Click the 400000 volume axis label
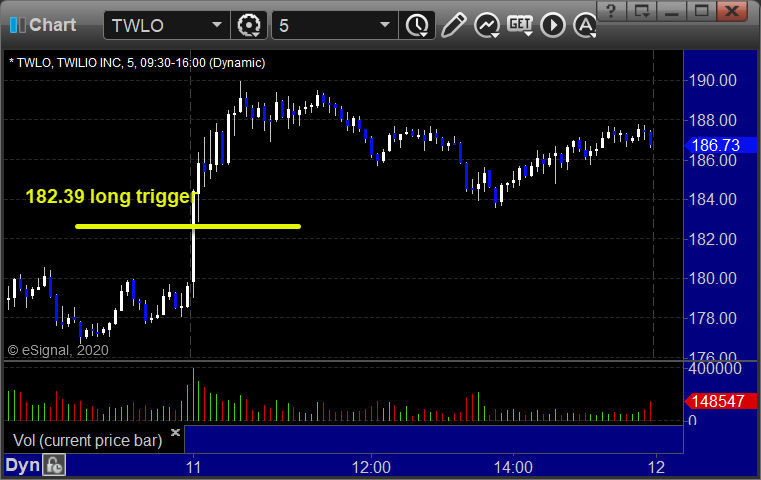 (x=714, y=368)
